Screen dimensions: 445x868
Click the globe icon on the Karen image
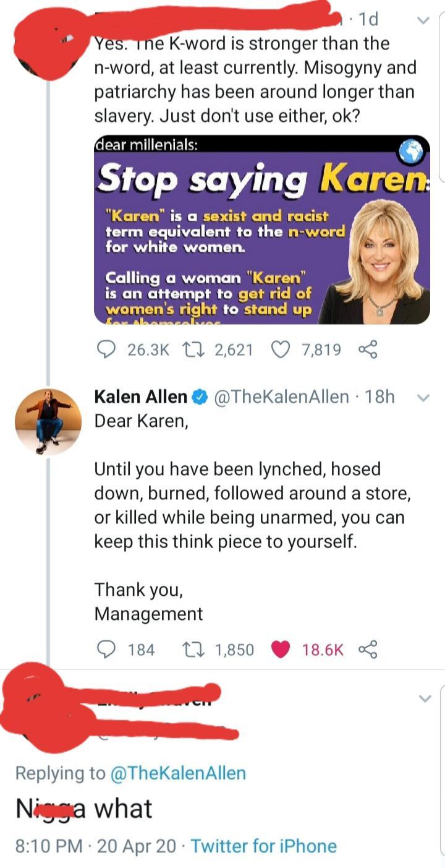(412, 151)
